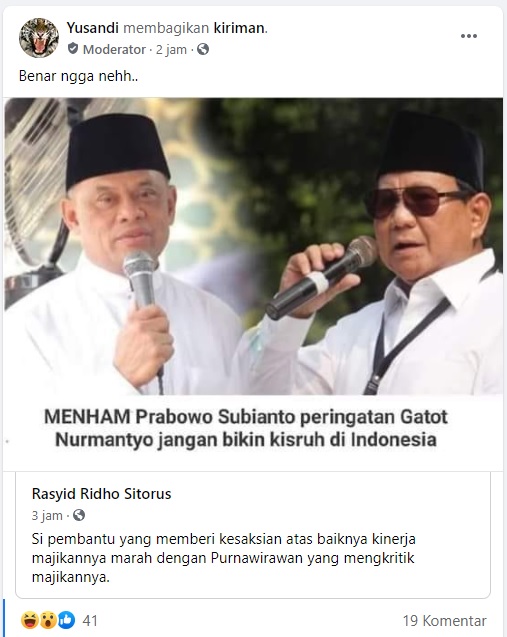Click the Moderator label text
507x637 pixels.
pyautogui.click(x=114, y=50)
